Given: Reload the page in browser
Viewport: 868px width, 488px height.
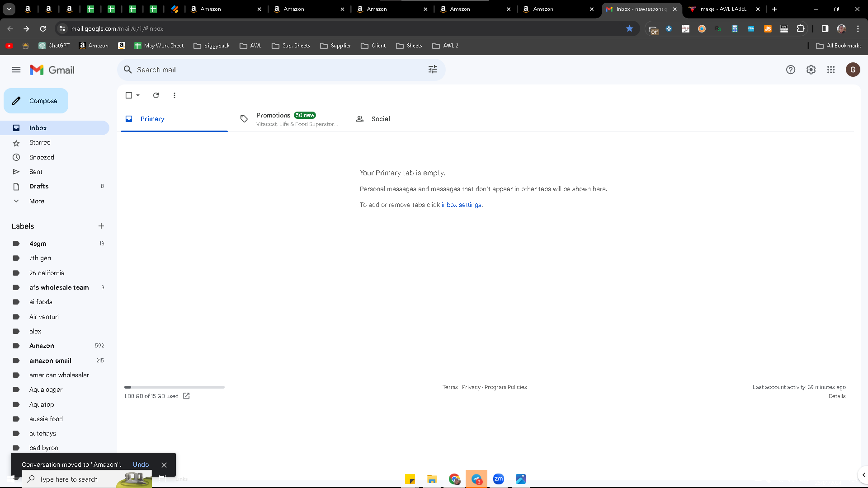Looking at the screenshot, I should pyautogui.click(x=43, y=28).
